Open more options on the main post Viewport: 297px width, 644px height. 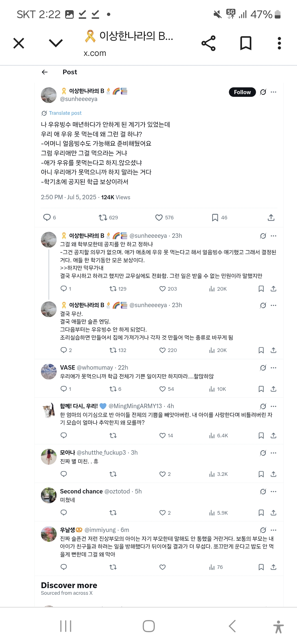tap(273, 92)
